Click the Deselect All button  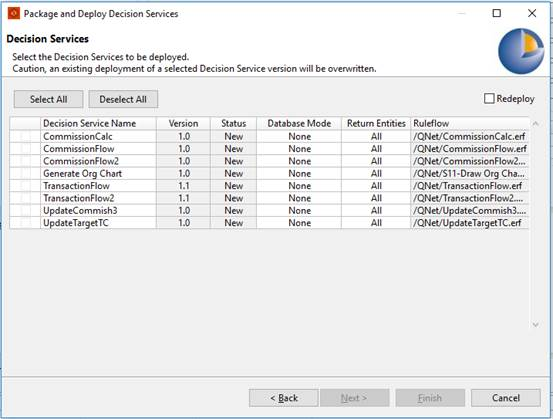[123, 99]
